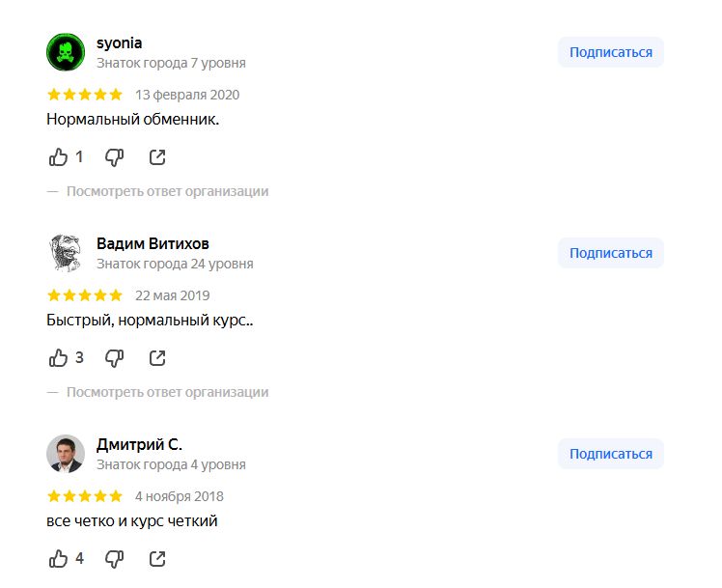Share syonia's review
This screenshot has height=588, width=722.
click(157, 156)
